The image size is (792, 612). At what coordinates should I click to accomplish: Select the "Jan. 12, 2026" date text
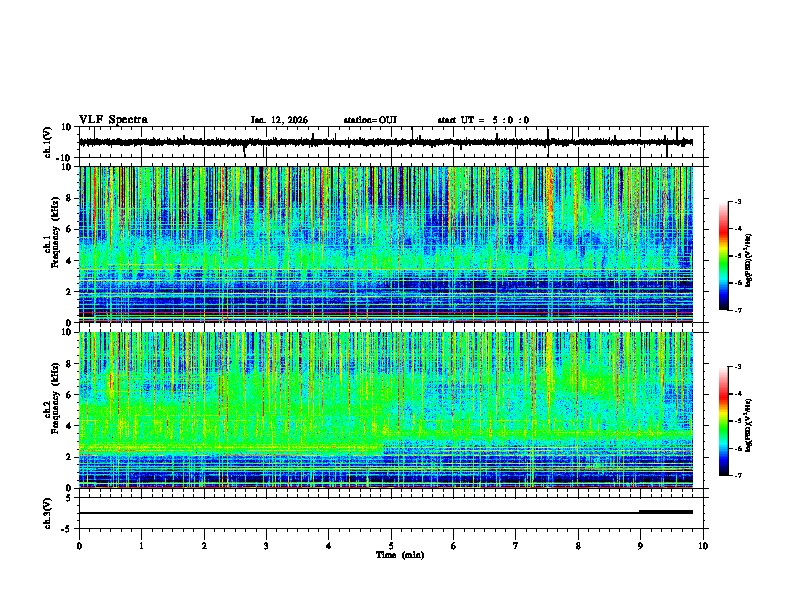pos(279,120)
